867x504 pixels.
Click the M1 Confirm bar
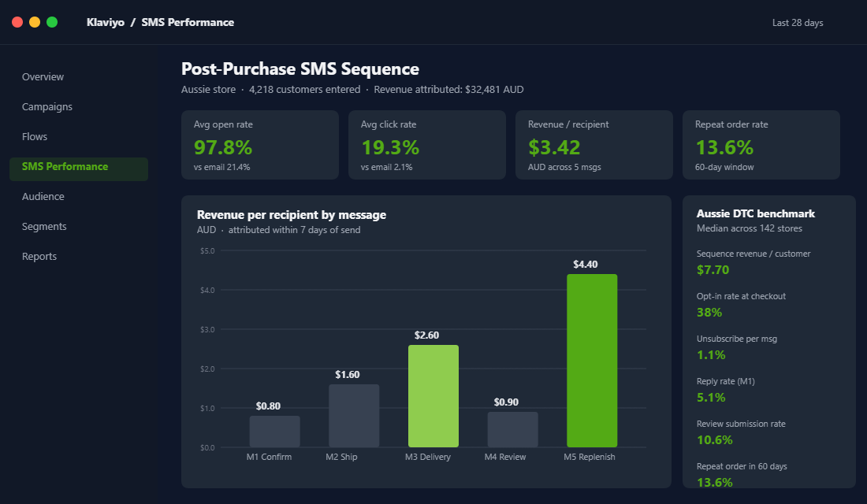tap(275, 432)
